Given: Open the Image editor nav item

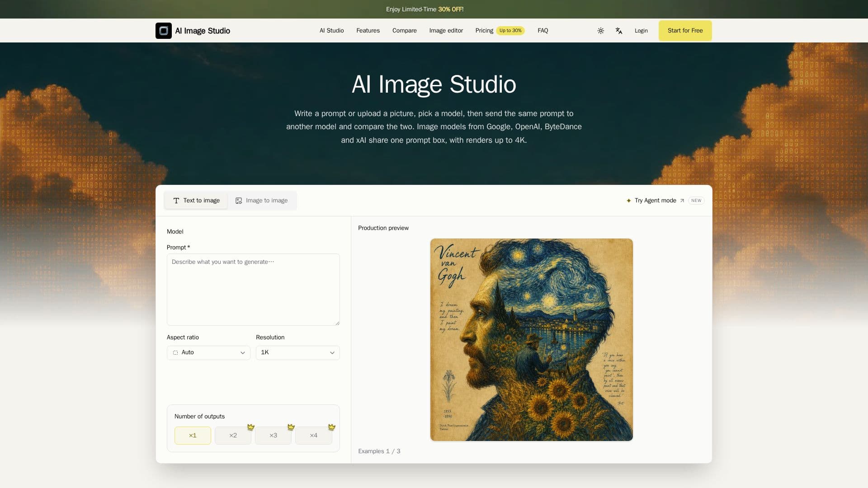Looking at the screenshot, I should [x=446, y=31].
